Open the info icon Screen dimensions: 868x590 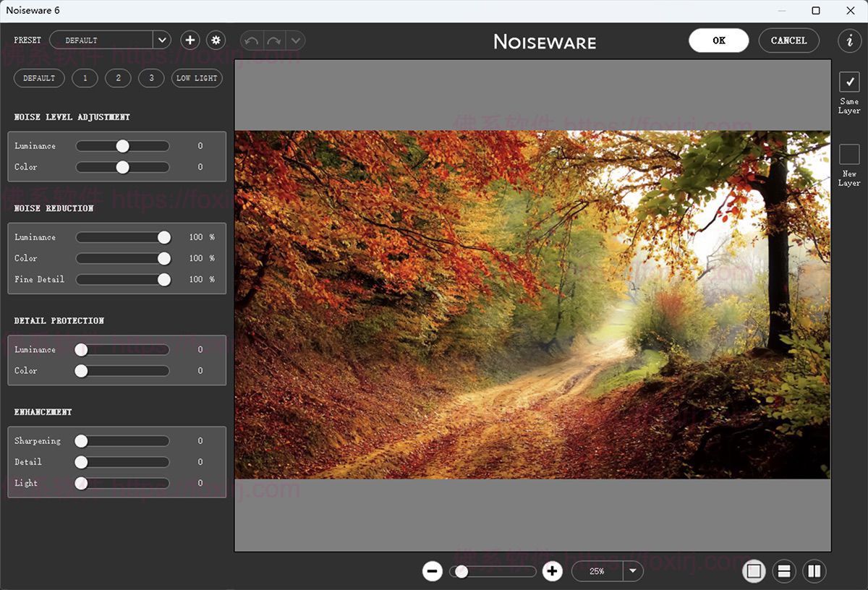click(x=849, y=40)
